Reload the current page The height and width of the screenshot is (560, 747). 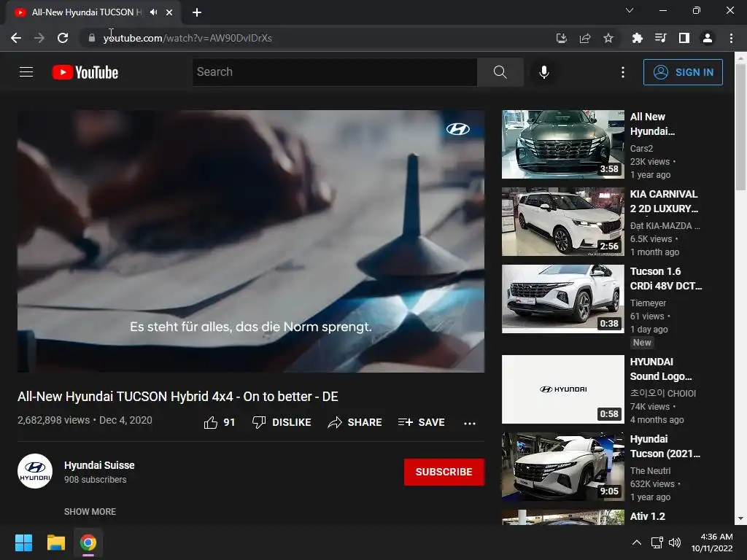63,38
